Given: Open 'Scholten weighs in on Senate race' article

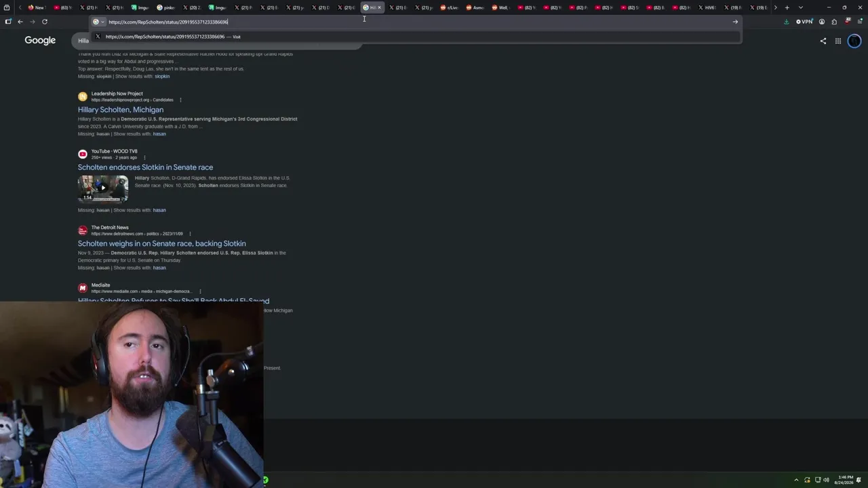Looking at the screenshot, I should (162, 243).
